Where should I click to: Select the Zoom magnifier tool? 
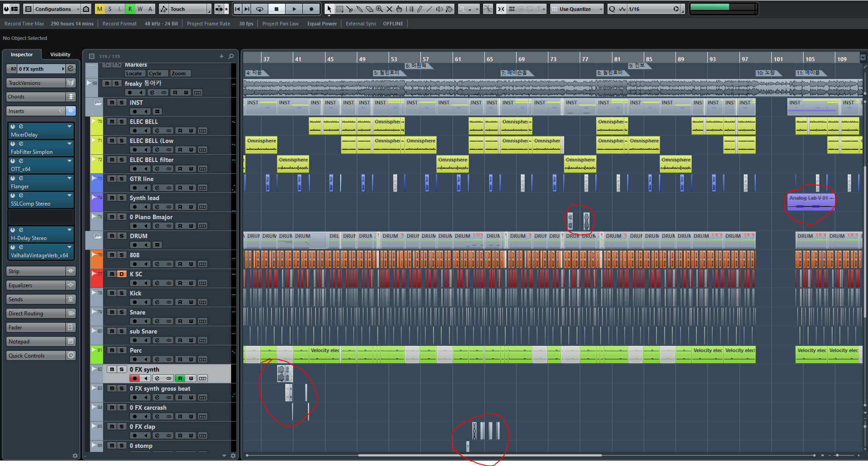[379, 9]
